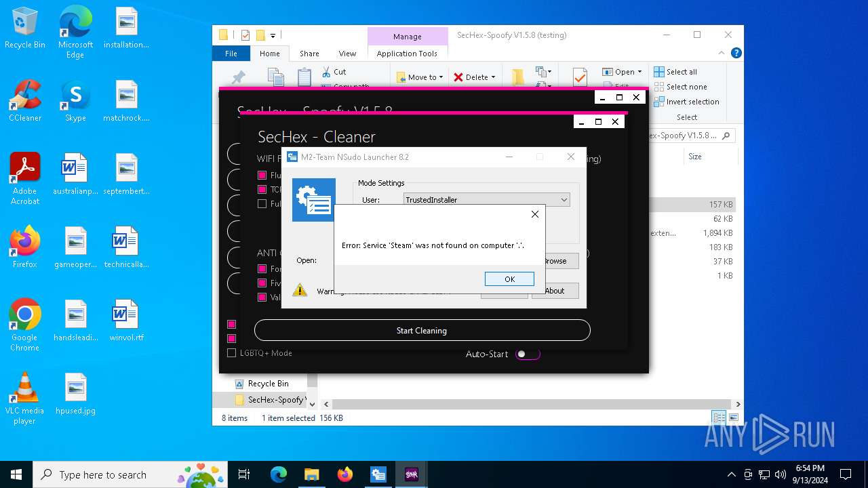
Task: Click the Properties checkmark icon in ribbon
Action: 580,76
